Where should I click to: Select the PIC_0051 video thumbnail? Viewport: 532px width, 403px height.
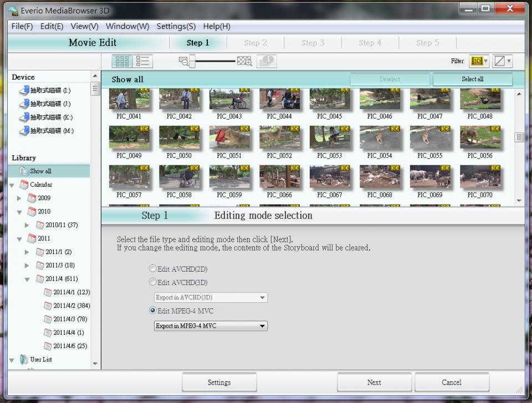click(x=229, y=137)
